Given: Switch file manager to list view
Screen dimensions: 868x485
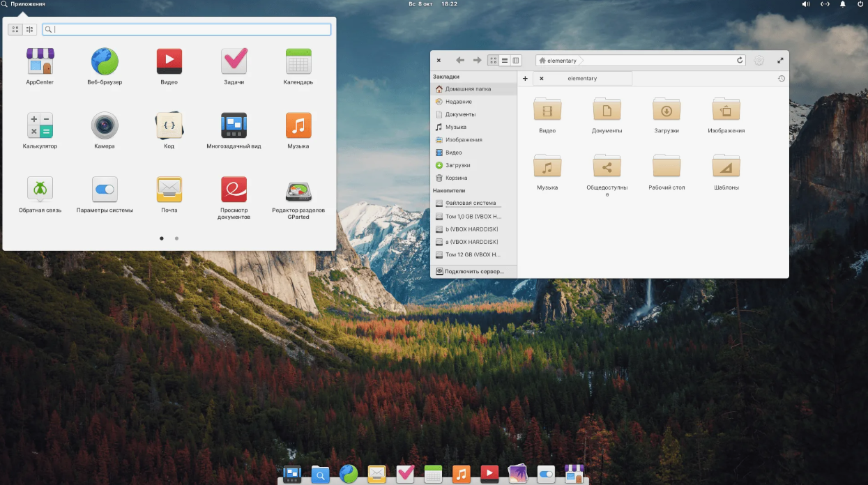Looking at the screenshot, I should click(505, 61).
